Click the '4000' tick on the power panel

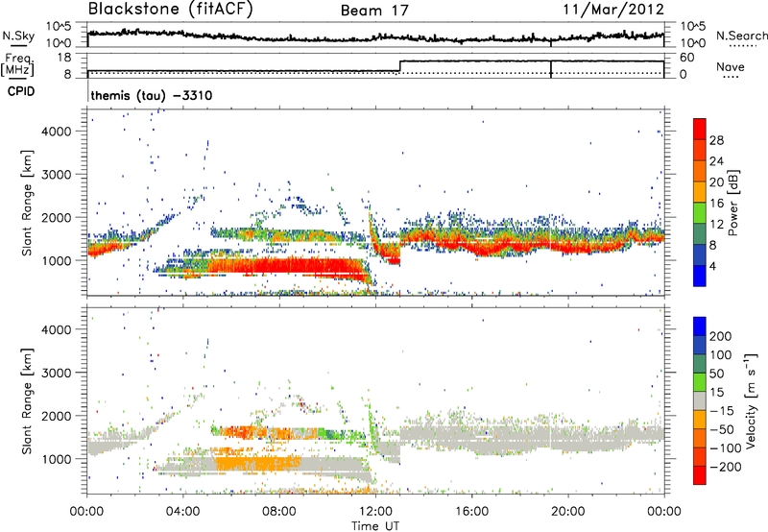[x=56, y=132]
